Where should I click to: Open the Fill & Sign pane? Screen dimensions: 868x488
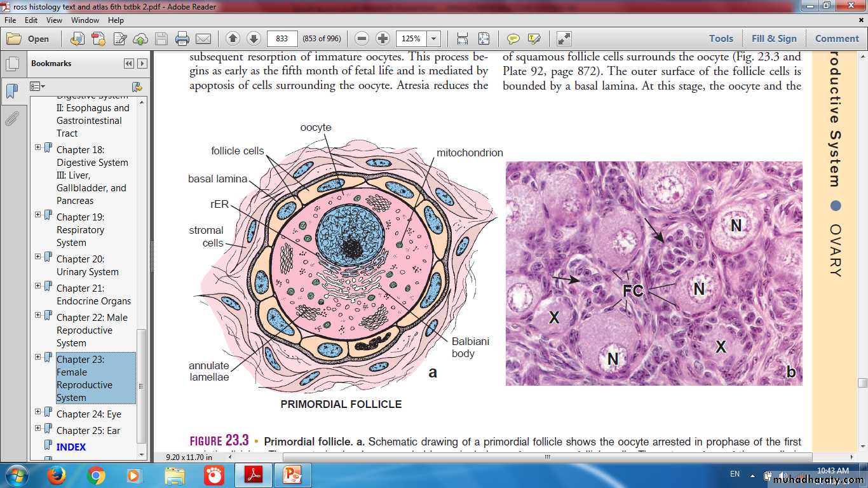[773, 38]
